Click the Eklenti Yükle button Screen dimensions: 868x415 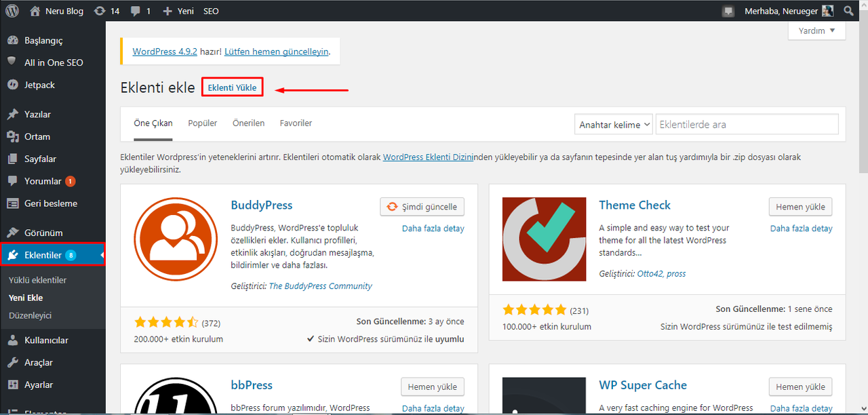click(232, 87)
